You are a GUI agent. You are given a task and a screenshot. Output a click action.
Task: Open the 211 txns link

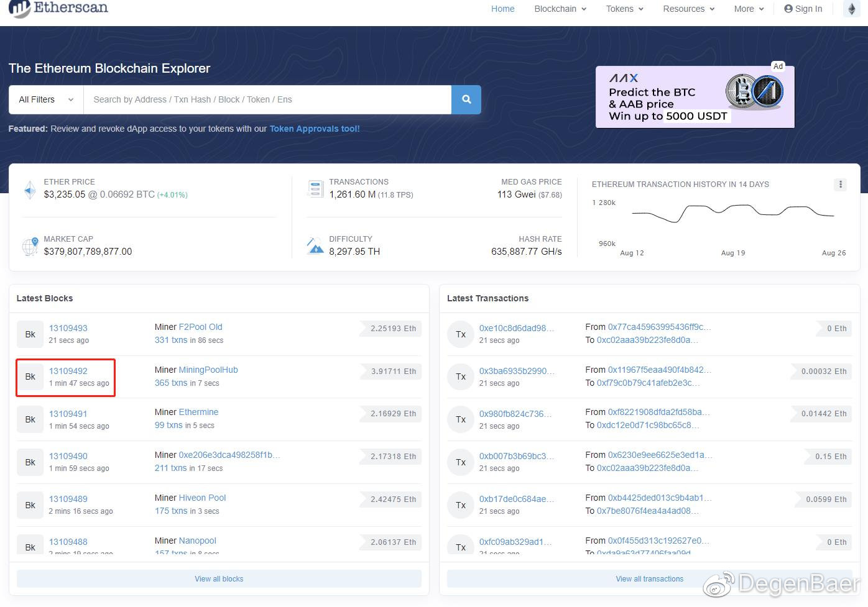coord(170,468)
